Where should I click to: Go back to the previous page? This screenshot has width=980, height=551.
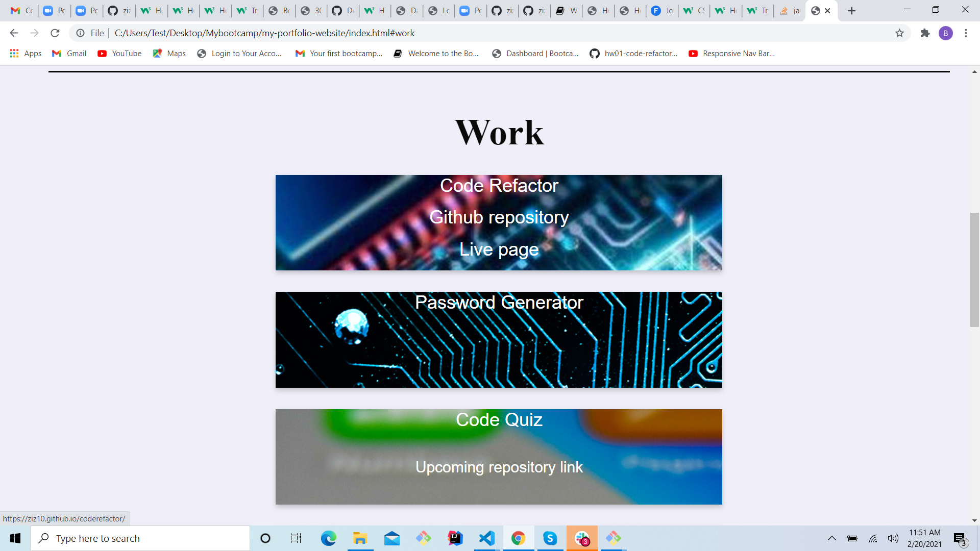14,33
